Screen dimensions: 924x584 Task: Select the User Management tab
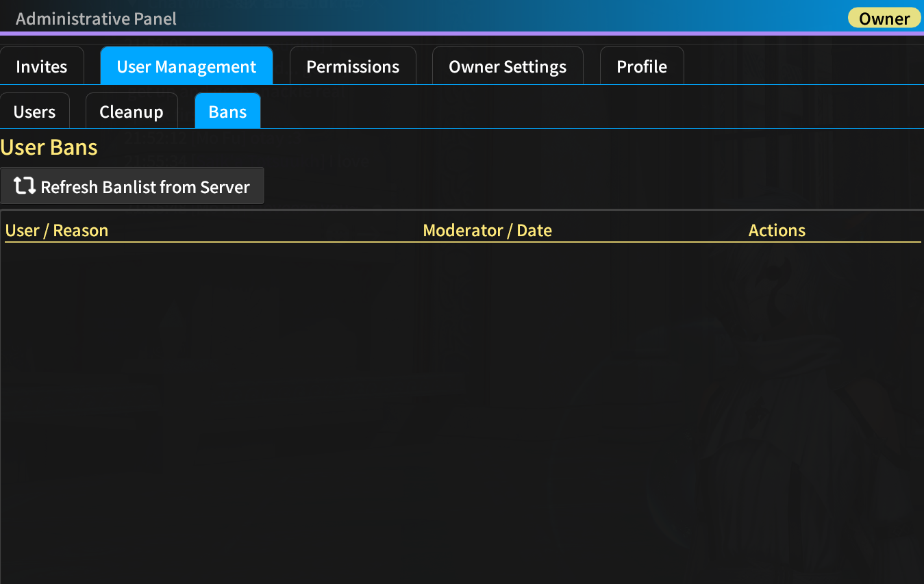[186, 66]
